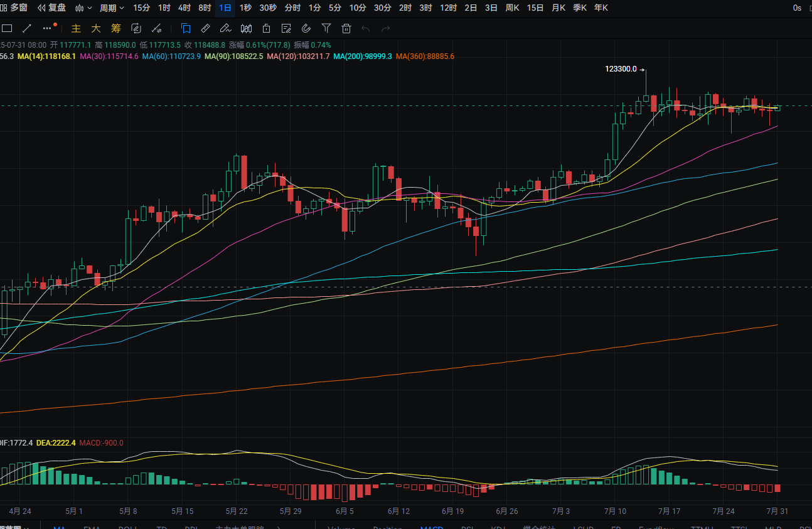
Task: Select the ruler measurement tool
Action: coord(205,28)
